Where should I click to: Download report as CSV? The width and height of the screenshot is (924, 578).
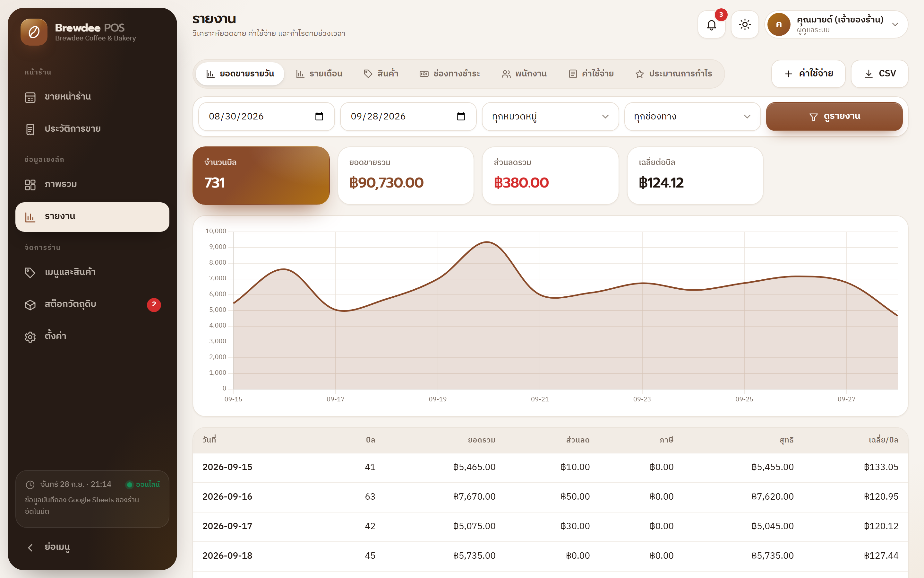click(x=880, y=74)
